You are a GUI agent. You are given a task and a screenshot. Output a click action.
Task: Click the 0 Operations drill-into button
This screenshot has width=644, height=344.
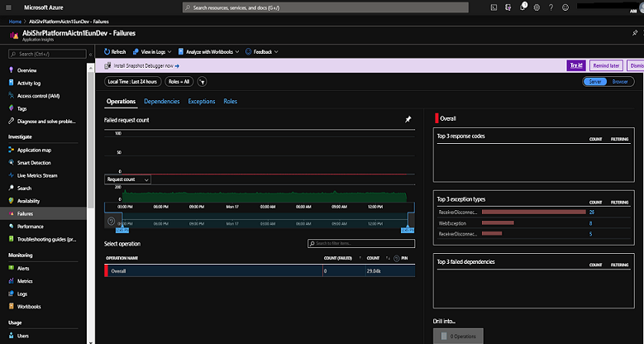point(458,337)
